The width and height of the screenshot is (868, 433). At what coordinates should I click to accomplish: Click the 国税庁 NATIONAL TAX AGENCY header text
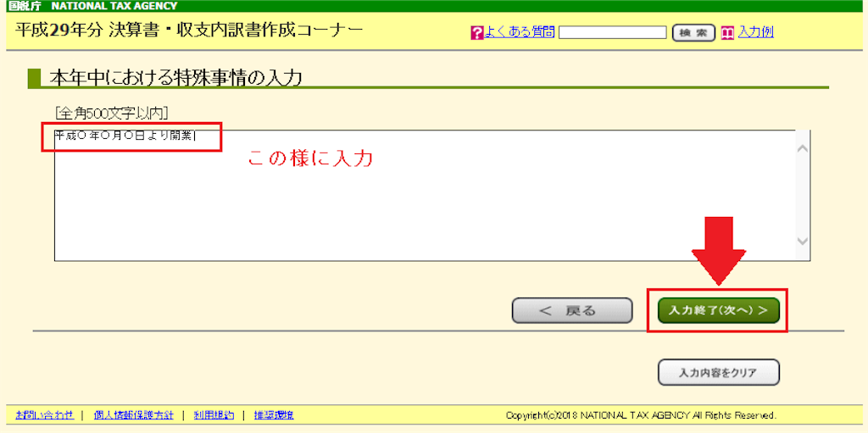(x=92, y=6)
